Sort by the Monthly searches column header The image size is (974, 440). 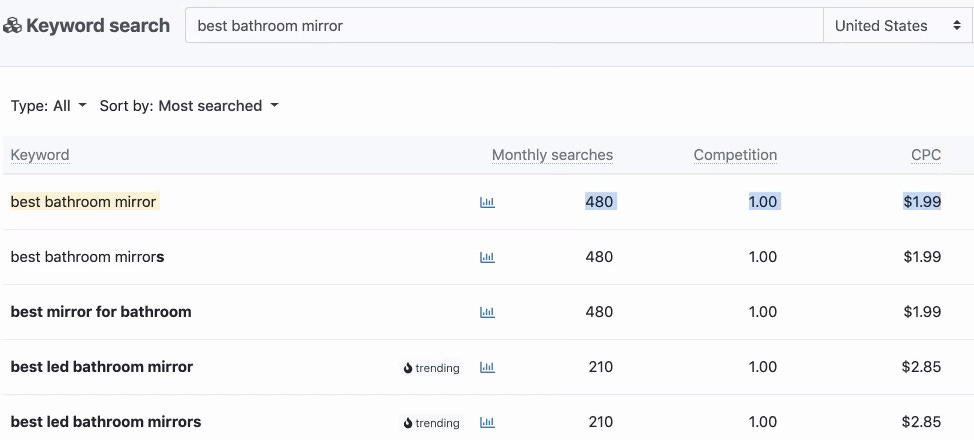(x=552, y=155)
